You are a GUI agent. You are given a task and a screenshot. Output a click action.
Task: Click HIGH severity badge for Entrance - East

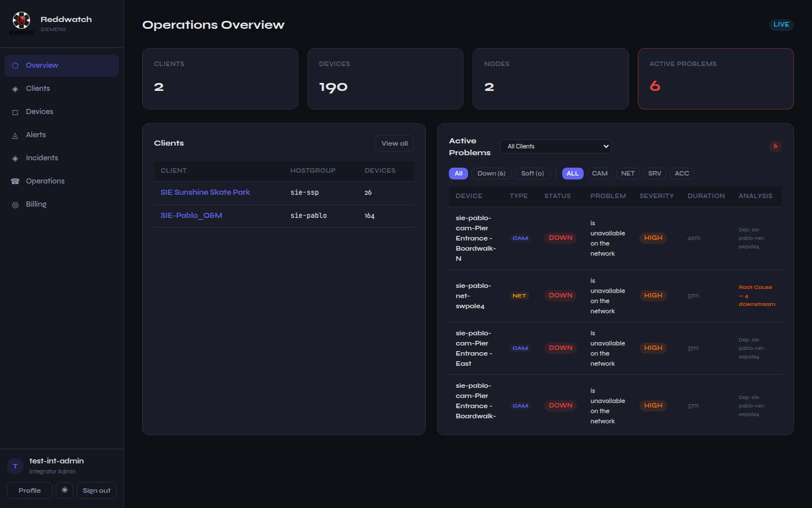653,348
